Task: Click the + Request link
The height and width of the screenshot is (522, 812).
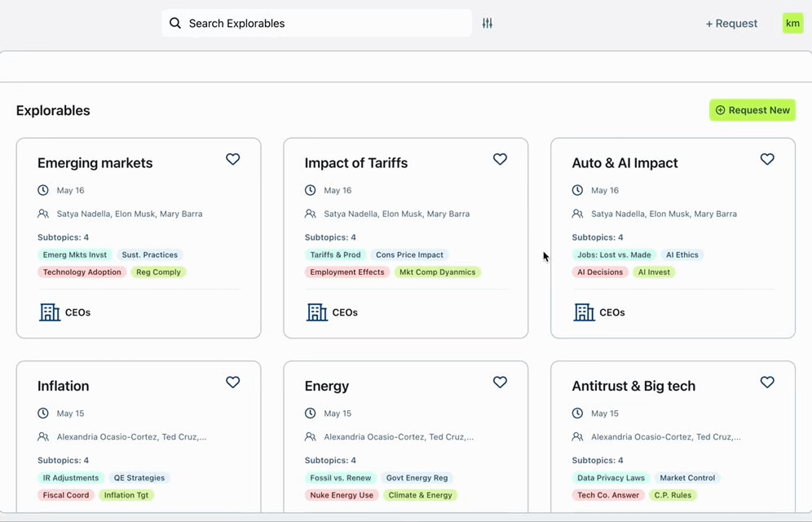Action: click(x=731, y=24)
